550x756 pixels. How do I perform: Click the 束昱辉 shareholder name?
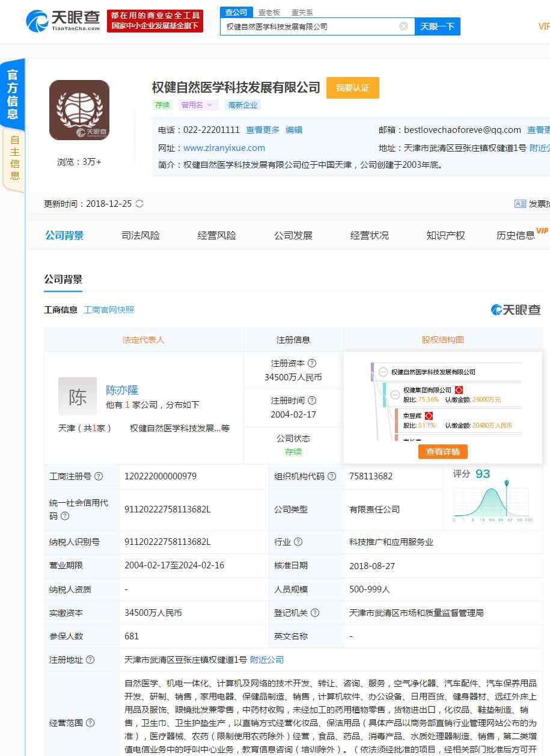tap(412, 416)
